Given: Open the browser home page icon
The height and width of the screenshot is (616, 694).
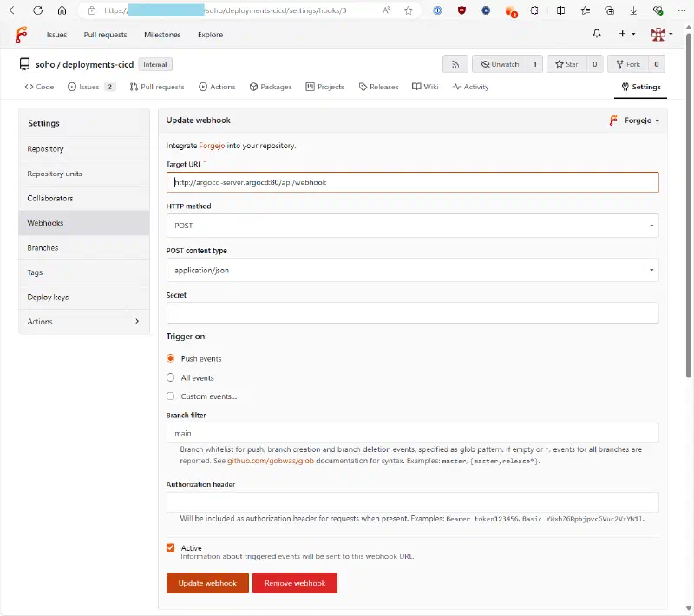Looking at the screenshot, I should click(62, 10).
